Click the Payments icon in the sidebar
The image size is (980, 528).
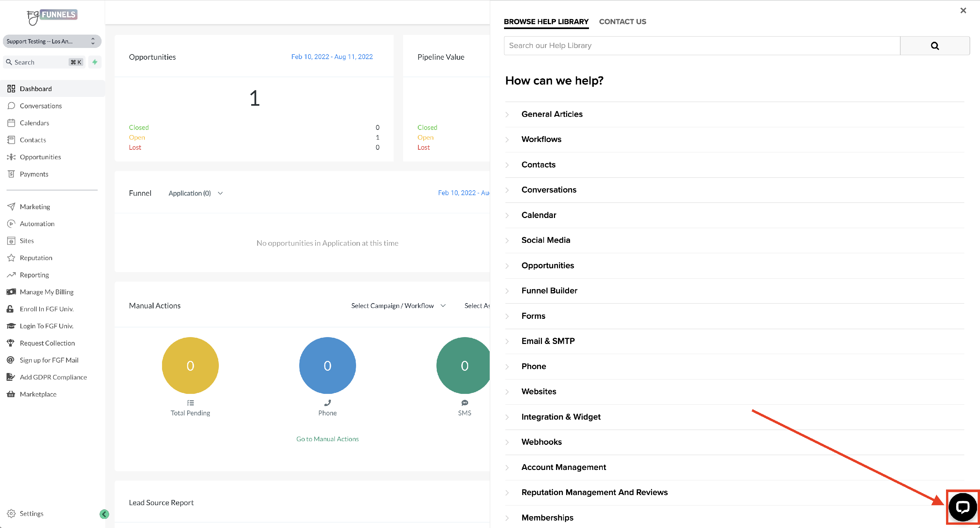click(x=11, y=174)
